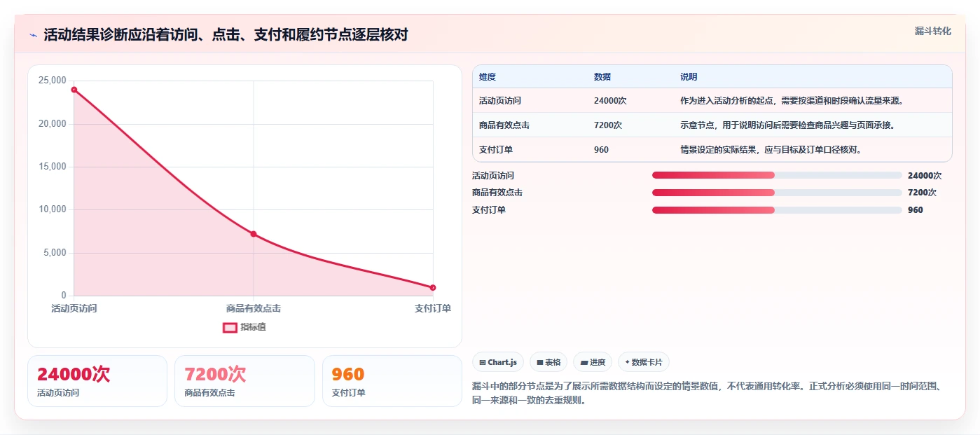The width and height of the screenshot is (980, 435).
Task: Click the 数据 column header
Action: (602, 77)
